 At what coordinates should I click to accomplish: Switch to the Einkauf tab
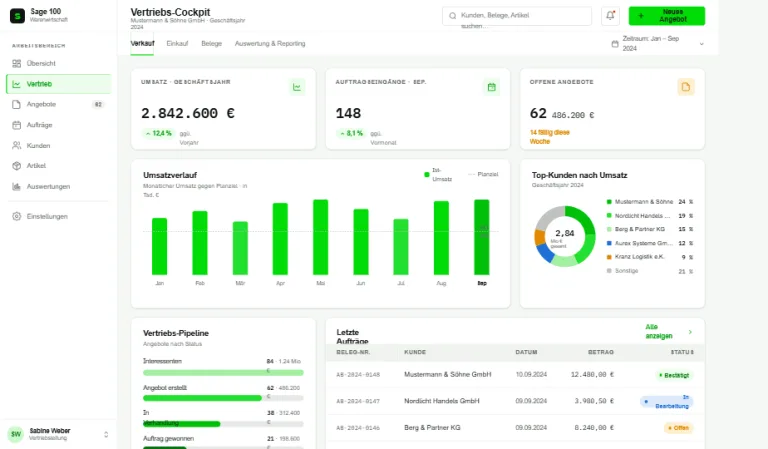[x=177, y=44]
